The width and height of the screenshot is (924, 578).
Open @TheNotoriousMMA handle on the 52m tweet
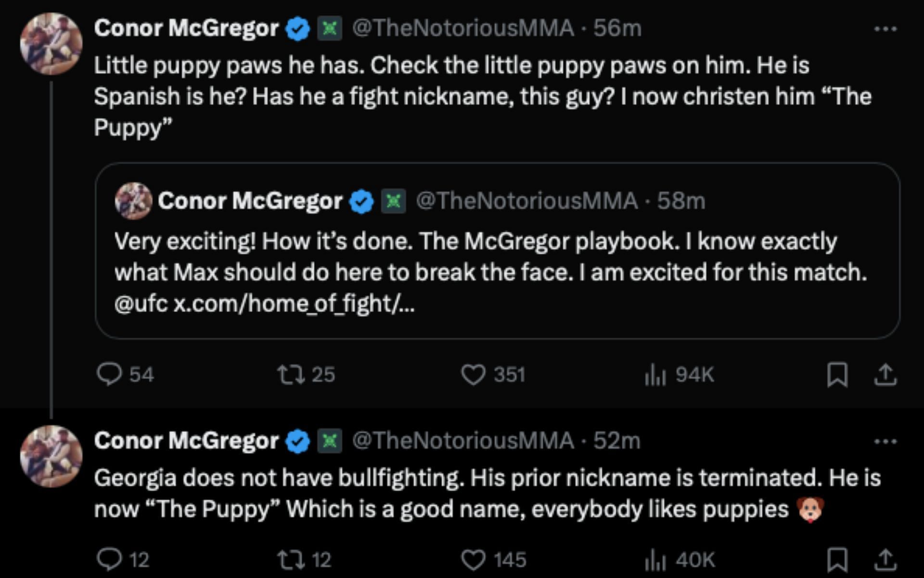click(x=463, y=441)
